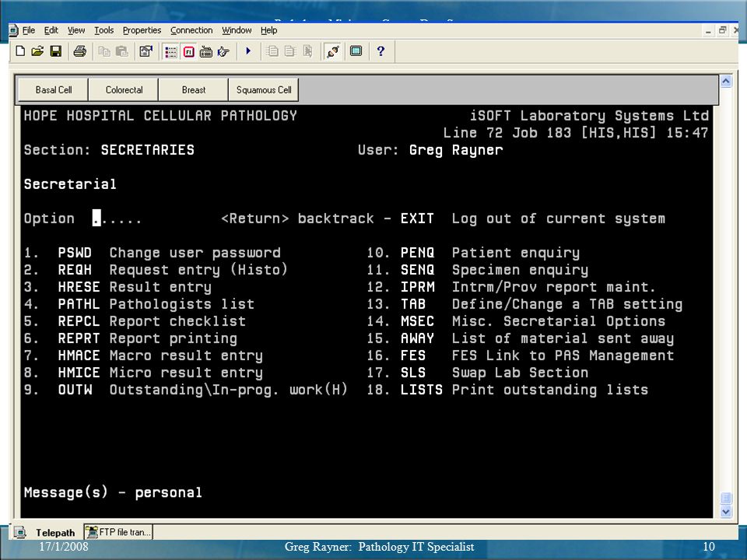Viewport: 747px width, 560px height.
Task: Click the PSWD Change user password option
Action: (153, 253)
